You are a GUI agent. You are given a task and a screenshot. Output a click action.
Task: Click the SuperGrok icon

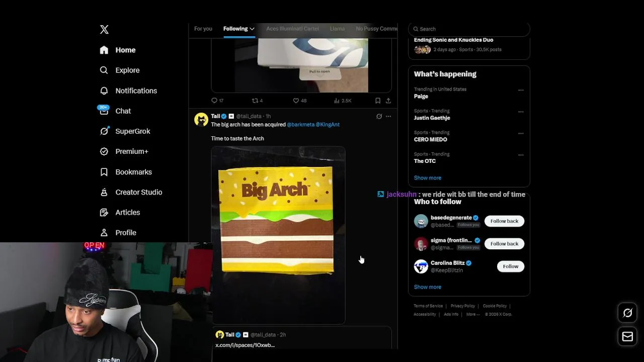pos(104,131)
